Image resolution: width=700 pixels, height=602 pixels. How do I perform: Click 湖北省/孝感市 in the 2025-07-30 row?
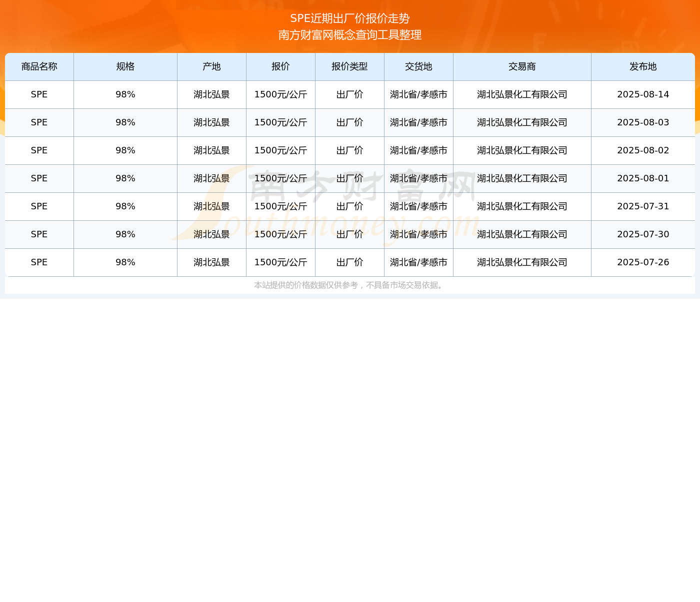[418, 234]
